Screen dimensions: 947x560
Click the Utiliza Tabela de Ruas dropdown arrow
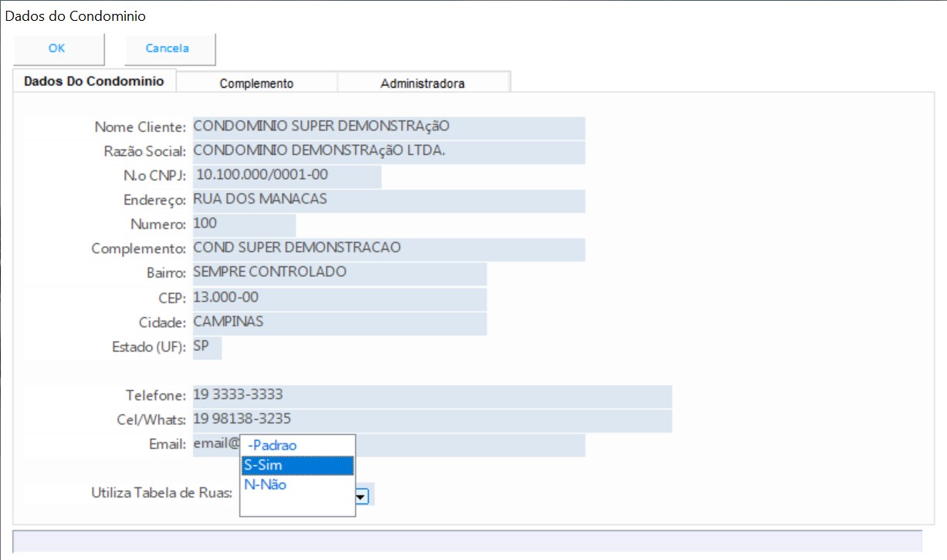click(x=360, y=496)
